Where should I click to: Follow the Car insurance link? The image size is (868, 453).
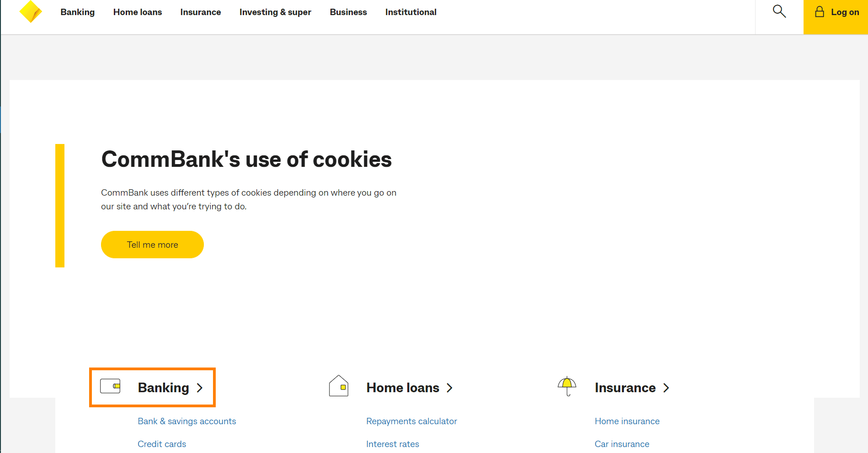tap(622, 444)
